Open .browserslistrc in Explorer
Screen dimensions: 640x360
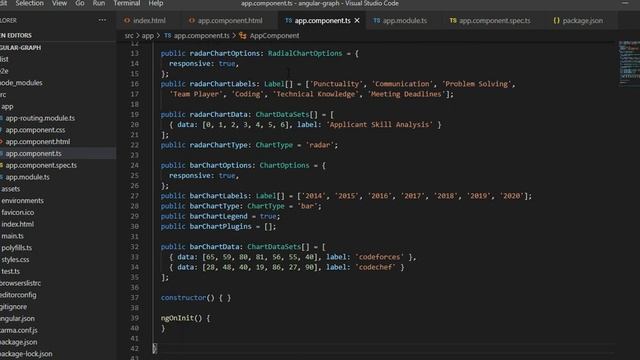click(x=20, y=283)
